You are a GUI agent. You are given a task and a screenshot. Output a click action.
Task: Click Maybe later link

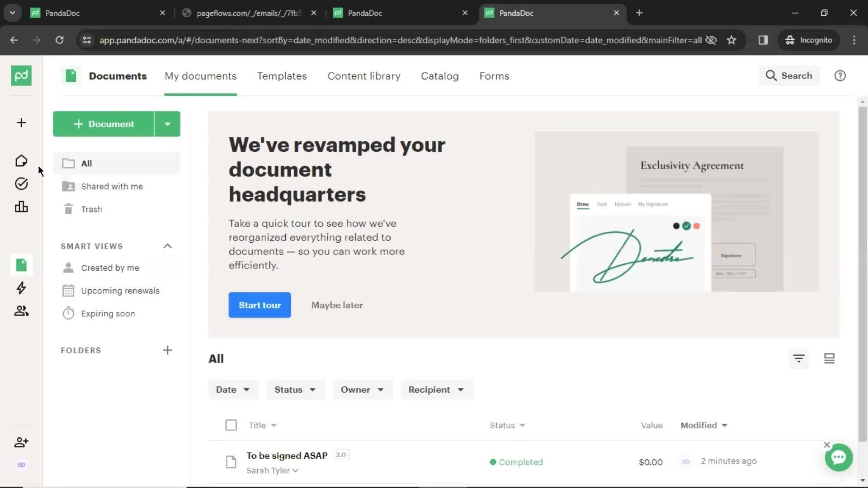coord(336,305)
